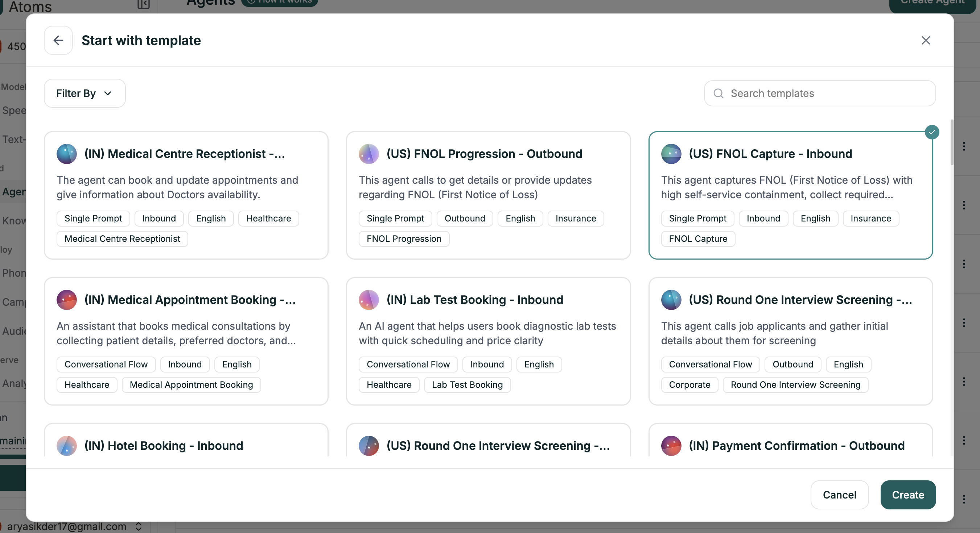
Task: Click the Medical Appointment Booking avatar icon
Action: pyautogui.click(x=67, y=300)
